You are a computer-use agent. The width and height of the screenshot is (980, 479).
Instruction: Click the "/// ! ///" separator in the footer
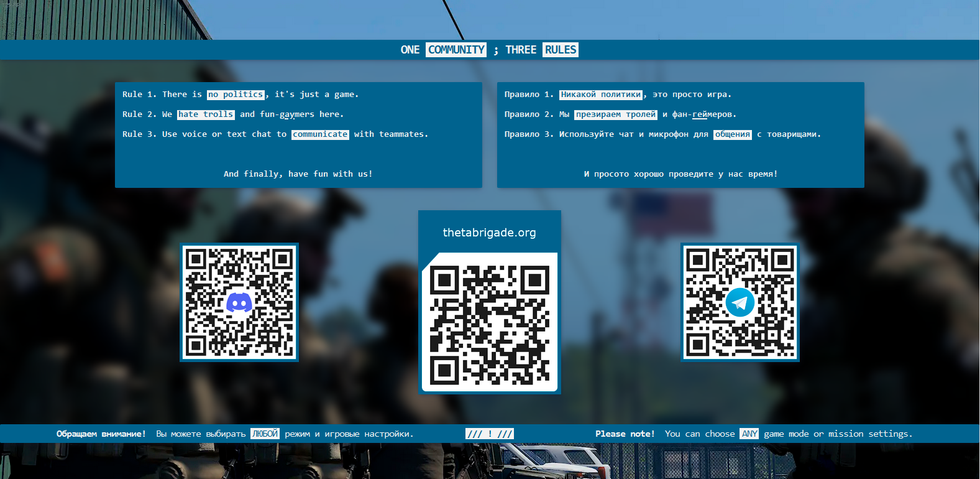pos(489,434)
